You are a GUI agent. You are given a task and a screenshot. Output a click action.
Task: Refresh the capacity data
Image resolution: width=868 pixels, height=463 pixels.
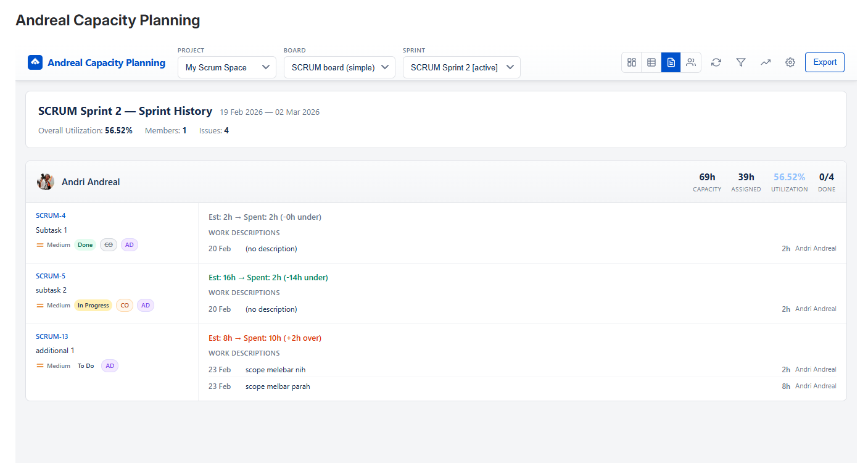click(x=716, y=62)
